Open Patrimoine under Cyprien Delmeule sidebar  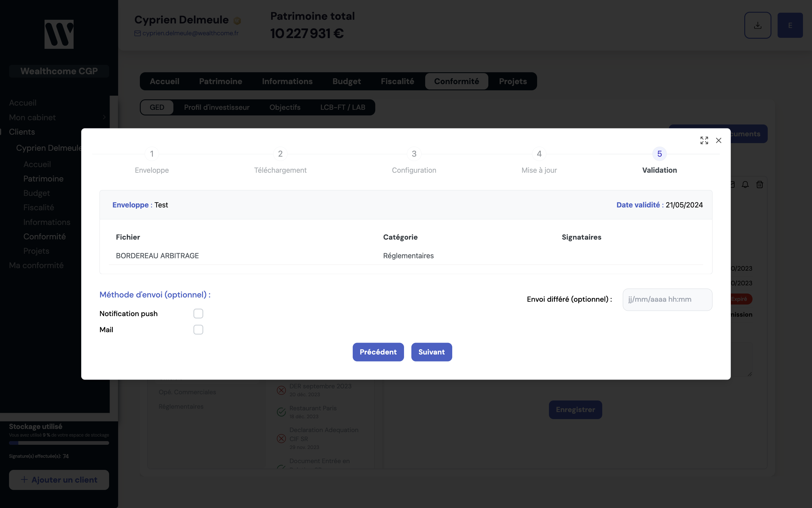pos(43,179)
